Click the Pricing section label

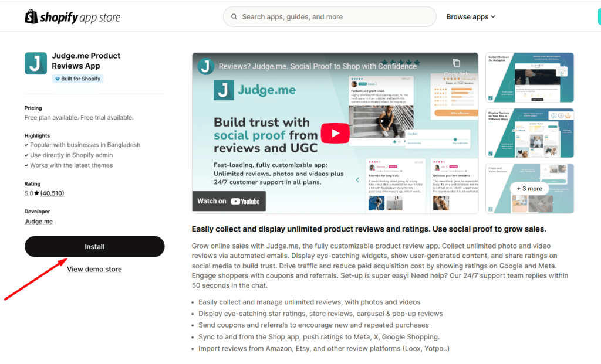[33, 108]
